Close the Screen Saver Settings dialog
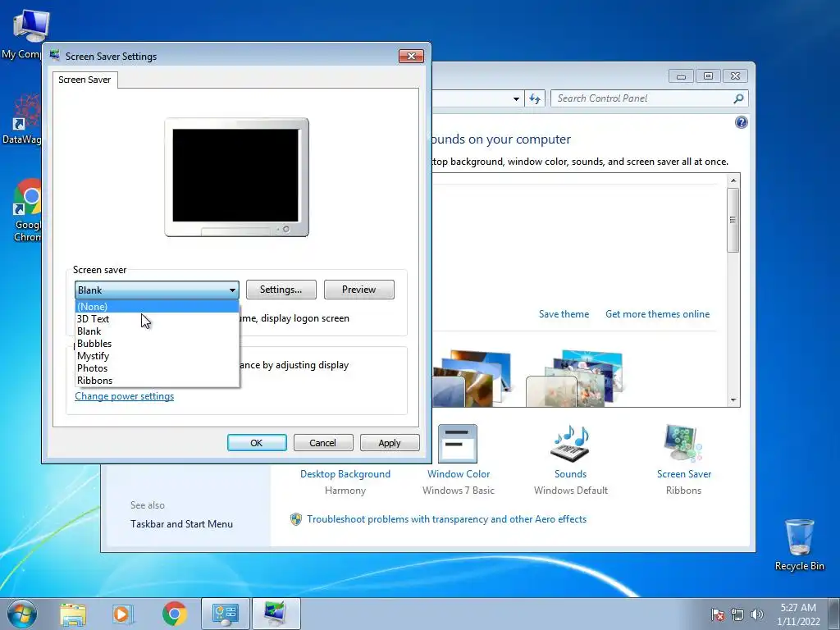The height and width of the screenshot is (630, 840). coord(411,57)
